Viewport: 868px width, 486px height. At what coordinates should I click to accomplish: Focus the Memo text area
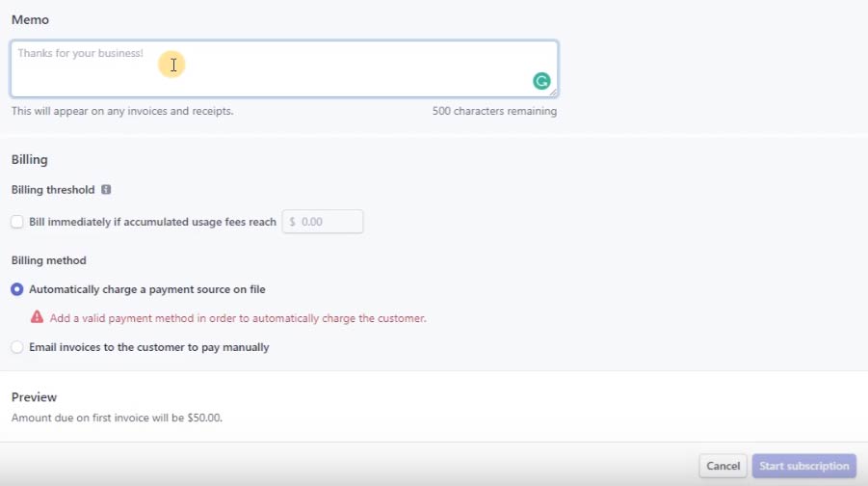click(x=284, y=68)
